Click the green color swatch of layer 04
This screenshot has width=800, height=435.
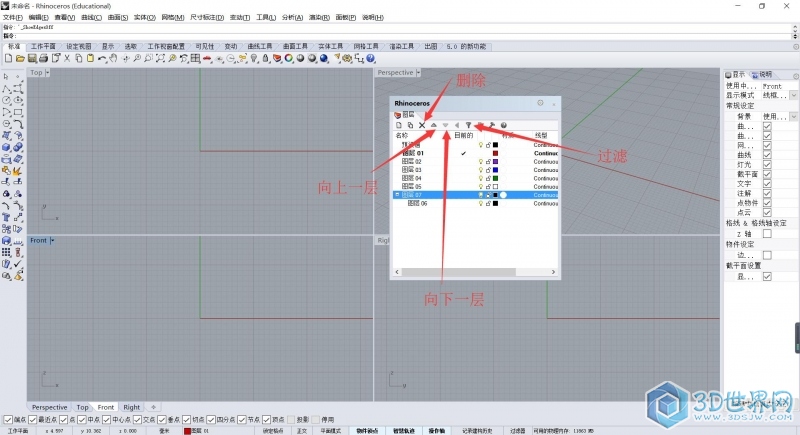[495, 178]
